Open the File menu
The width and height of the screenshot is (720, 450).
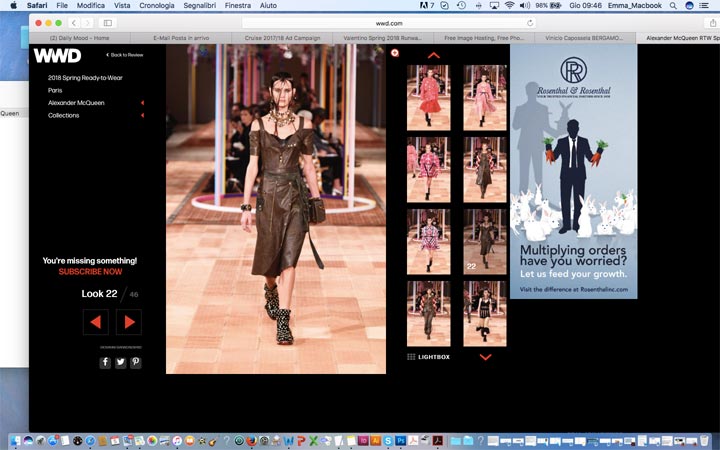62,6
